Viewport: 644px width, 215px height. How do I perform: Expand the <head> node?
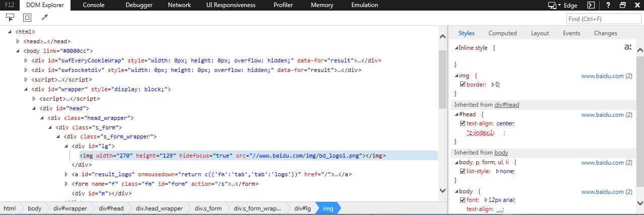pos(18,41)
